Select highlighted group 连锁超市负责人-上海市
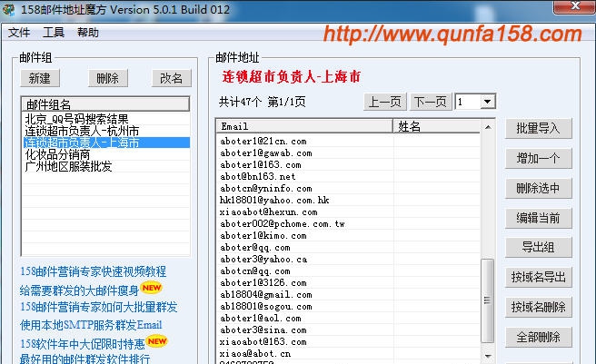 point(105,143)
